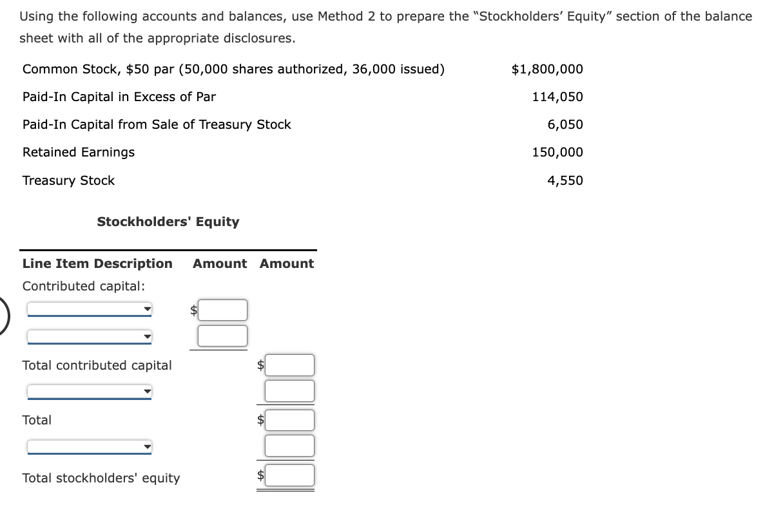Click the arrow on the Retained Earnings row dropdown
765x532 pixels.
(147, 391)
